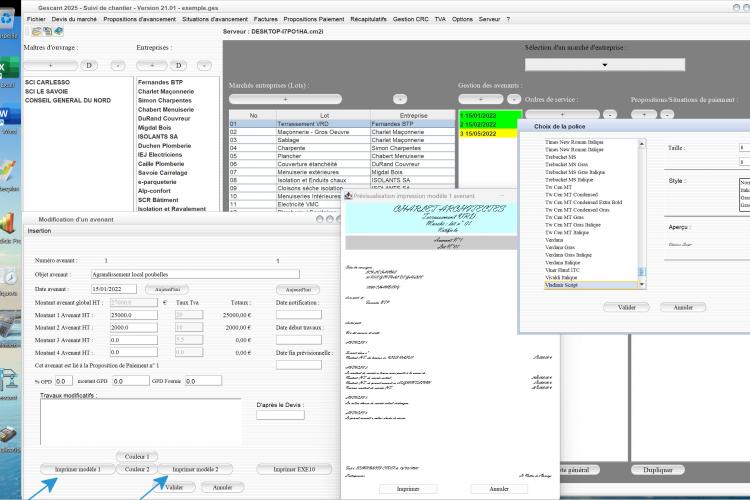Image resolution: width=750 pixels, height=500 pixels.
Task: Open the Fichier menu
Action: [36, 19]
